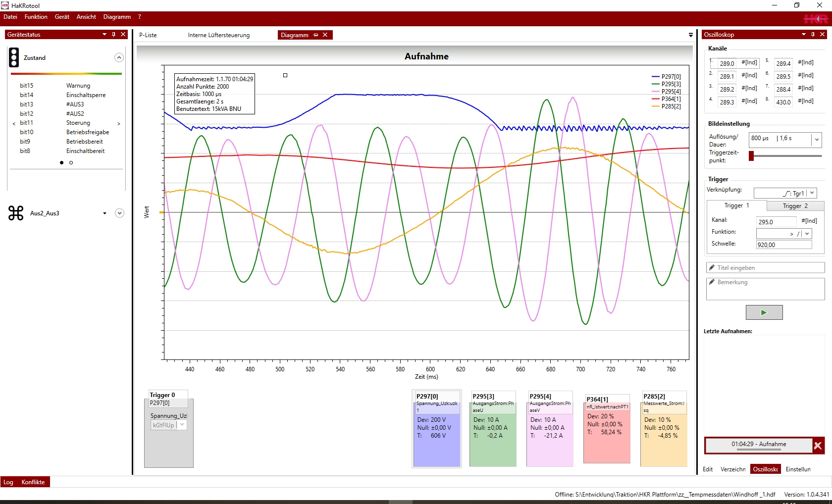Screen dimensions: 832x504
Task: Open the Konflikte tab at bottom
Action: (33, 482)
